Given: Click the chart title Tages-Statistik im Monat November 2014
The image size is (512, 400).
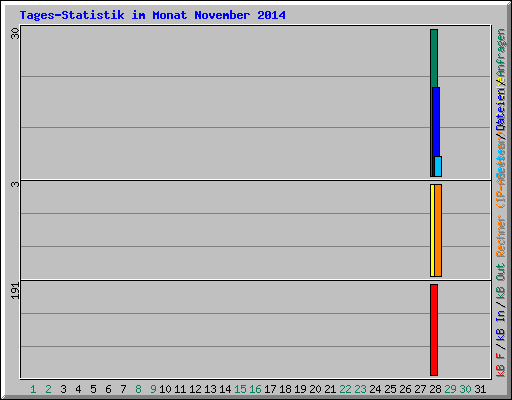Looking at the screenshot, I should tap(153, 15).
